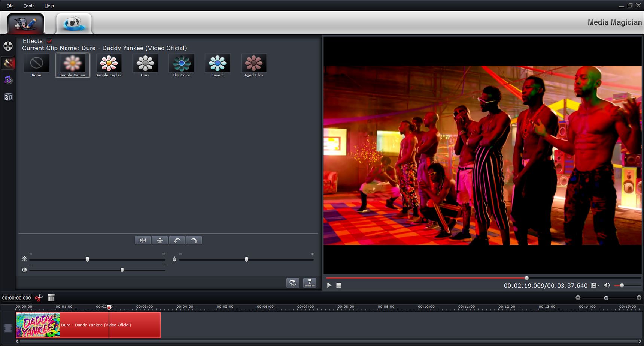
Task: Take a snapshot with the camera icon
Action: [593, 285]
